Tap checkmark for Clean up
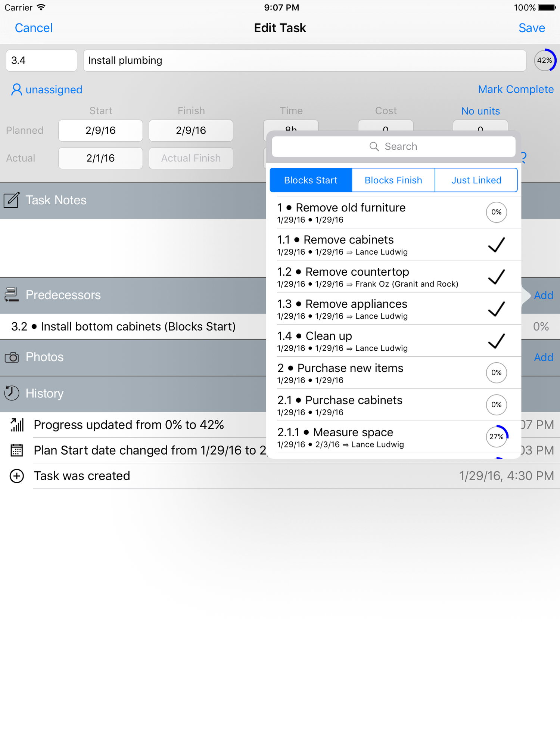The height and width of the screenshot is (747, 560). pos(497,341)
